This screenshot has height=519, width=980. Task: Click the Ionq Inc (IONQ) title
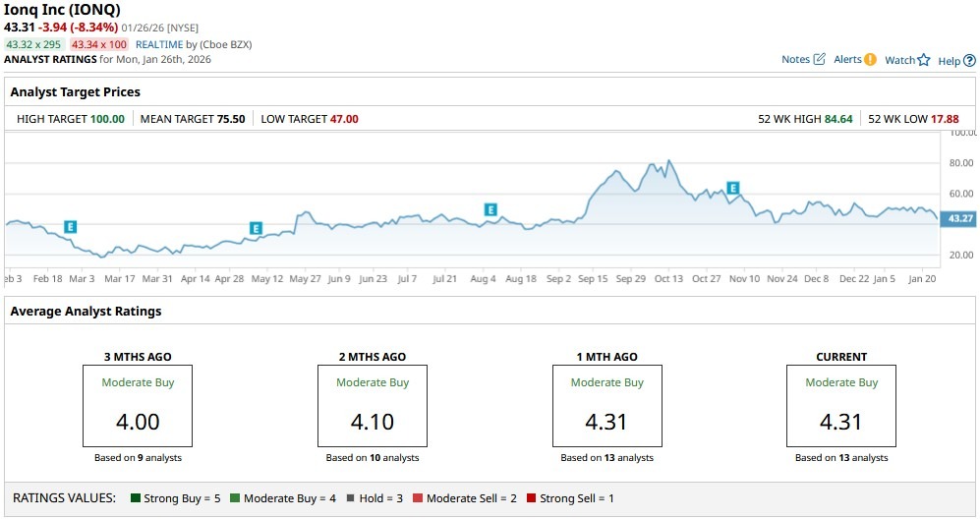click(63, 10)
